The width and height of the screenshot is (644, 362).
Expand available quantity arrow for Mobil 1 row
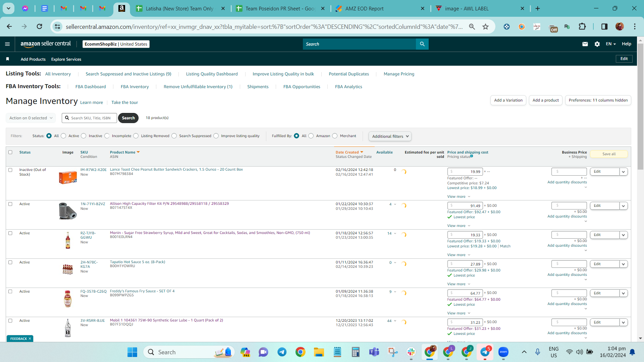tap(395, 321)
